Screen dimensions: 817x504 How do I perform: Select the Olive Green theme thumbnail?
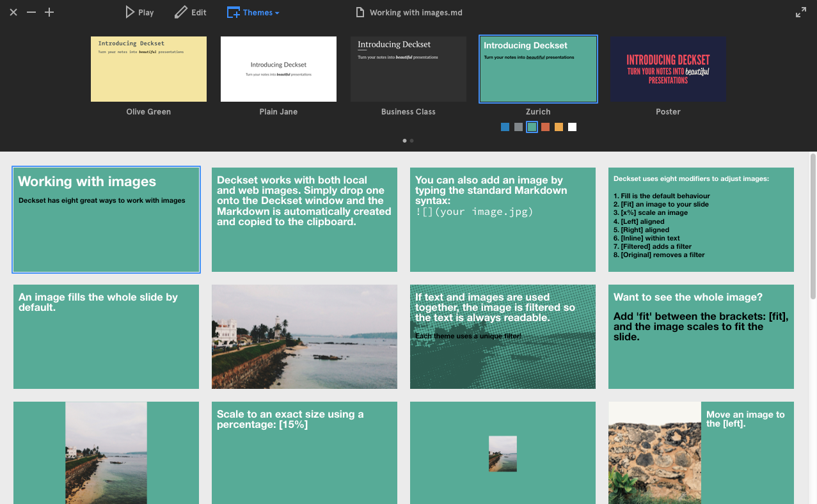tap(148, 69)
